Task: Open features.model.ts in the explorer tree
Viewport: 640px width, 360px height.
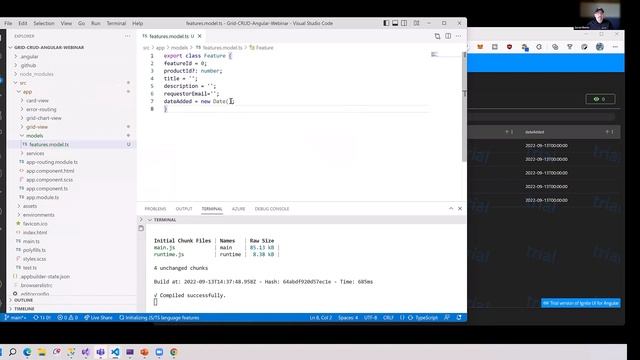Action: pyautogui.click(x=49, y=144)
